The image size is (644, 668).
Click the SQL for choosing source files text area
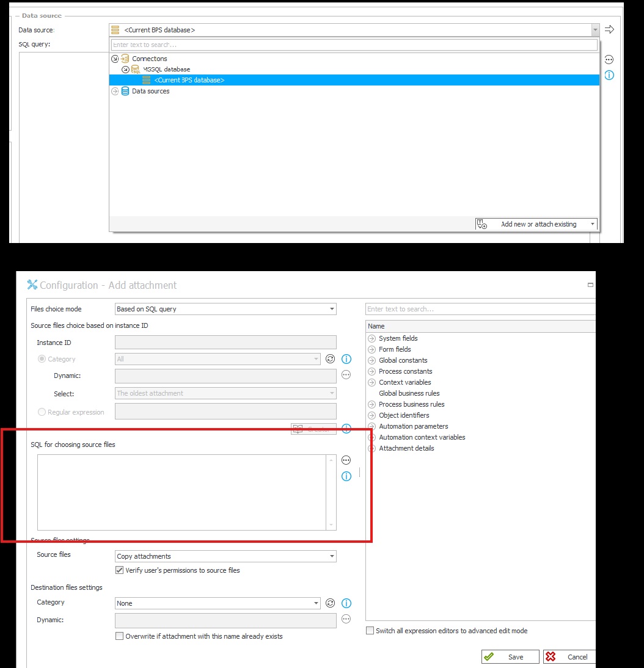tap(182, 492)
